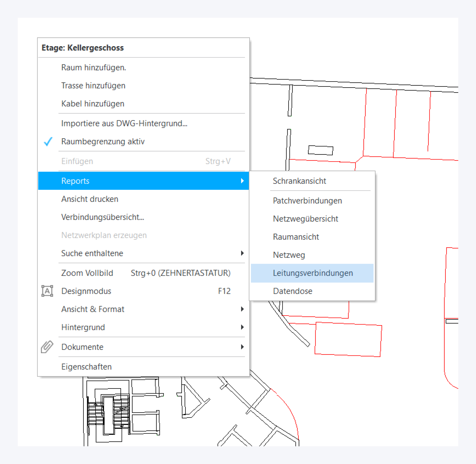The image size is (476, 464).
Task: Click the Netzweg report entry
Action: click(289, 255)
